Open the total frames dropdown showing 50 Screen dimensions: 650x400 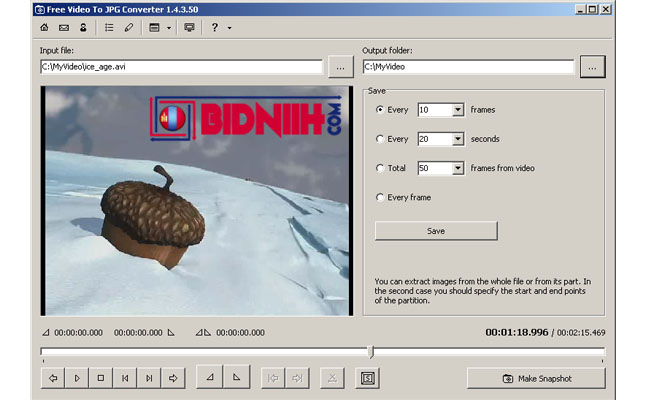click(x=458, y=168)
